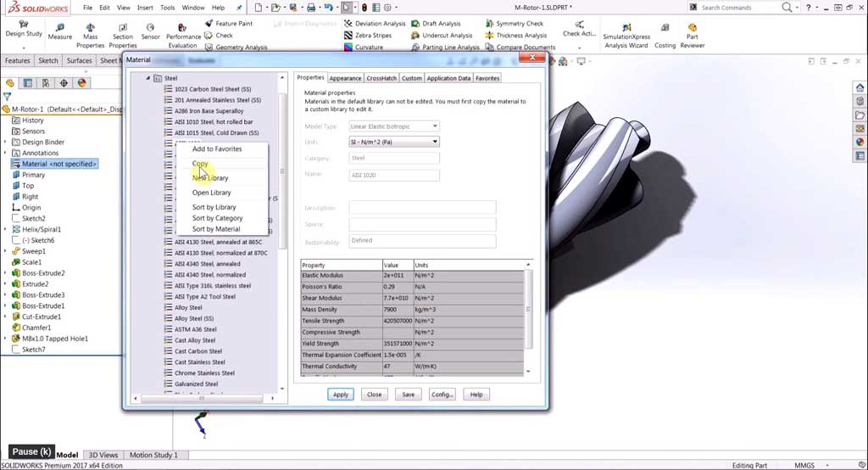Switch to CrossHatch tab
The height and width of the screenshot is (470, 868).
coord(381,78)
